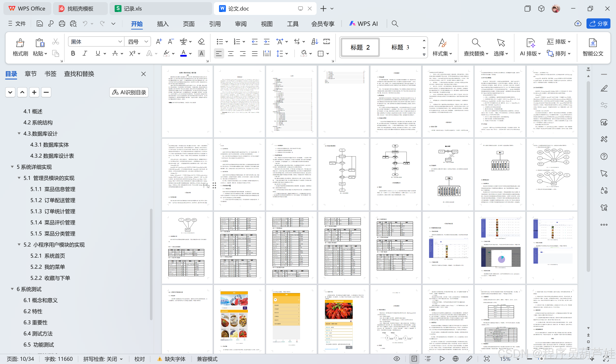This screenshot has height=364, width=616.
Task: Enter fullscreen focus mode from the status bar
Action: [487, 359]
